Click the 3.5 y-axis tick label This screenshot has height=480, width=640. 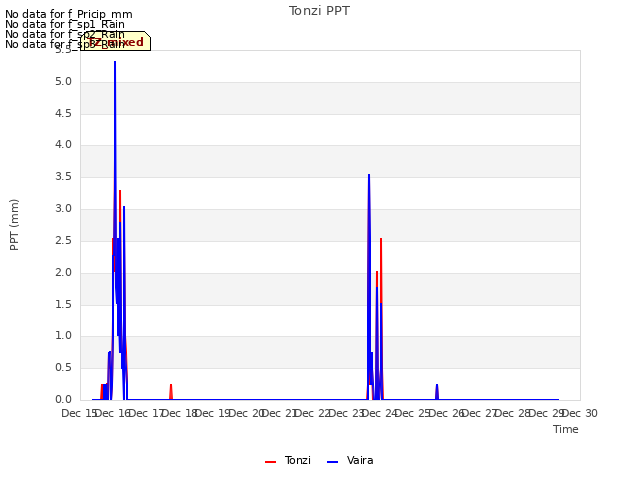[x=63, y=177]
